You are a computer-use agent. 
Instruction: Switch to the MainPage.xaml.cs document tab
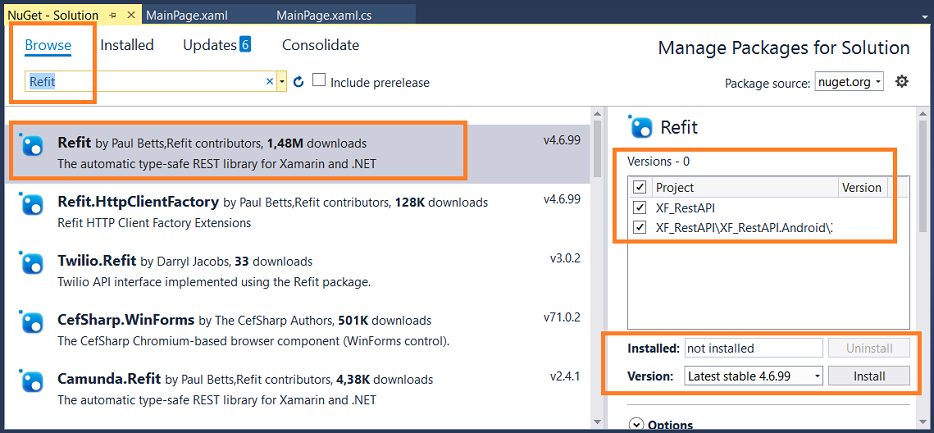[324, 15]
